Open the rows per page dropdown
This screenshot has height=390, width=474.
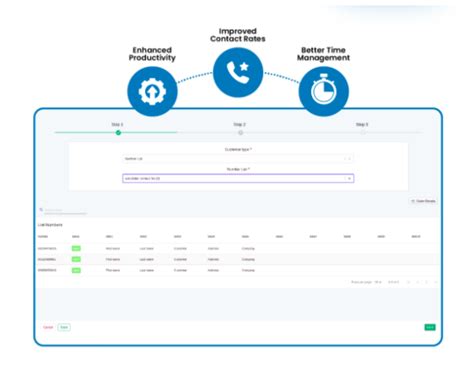click(378, 282)
